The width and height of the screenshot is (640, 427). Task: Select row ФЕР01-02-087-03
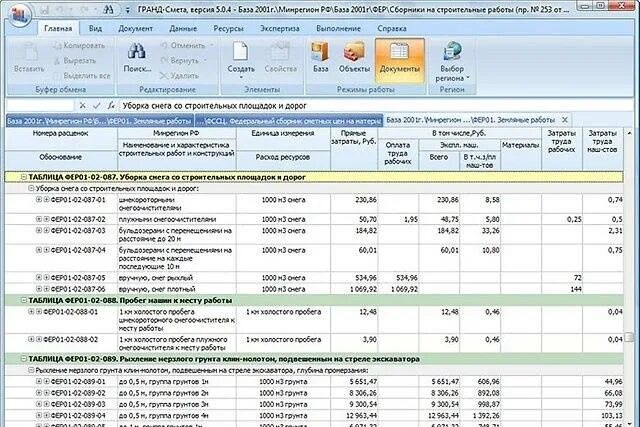pyautogui.click(x=314, y=235)
